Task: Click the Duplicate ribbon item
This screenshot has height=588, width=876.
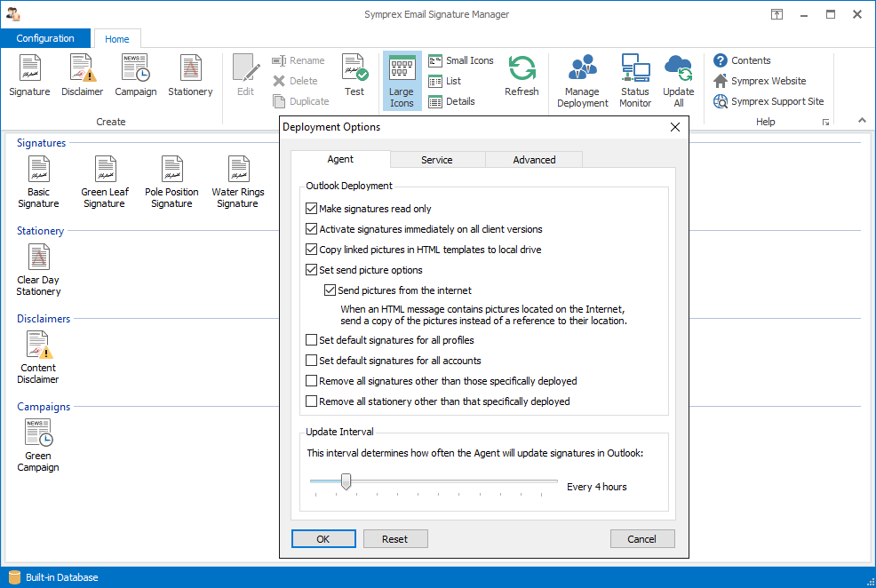Action: (301, 101)
